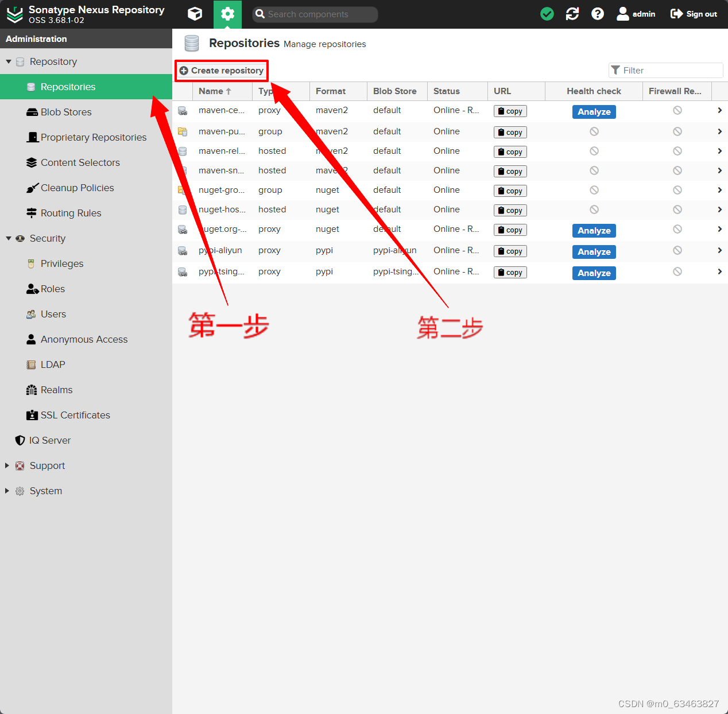The image size is (728, 714).
Task: Open the Help question mark icon
Action: [598, 14]
